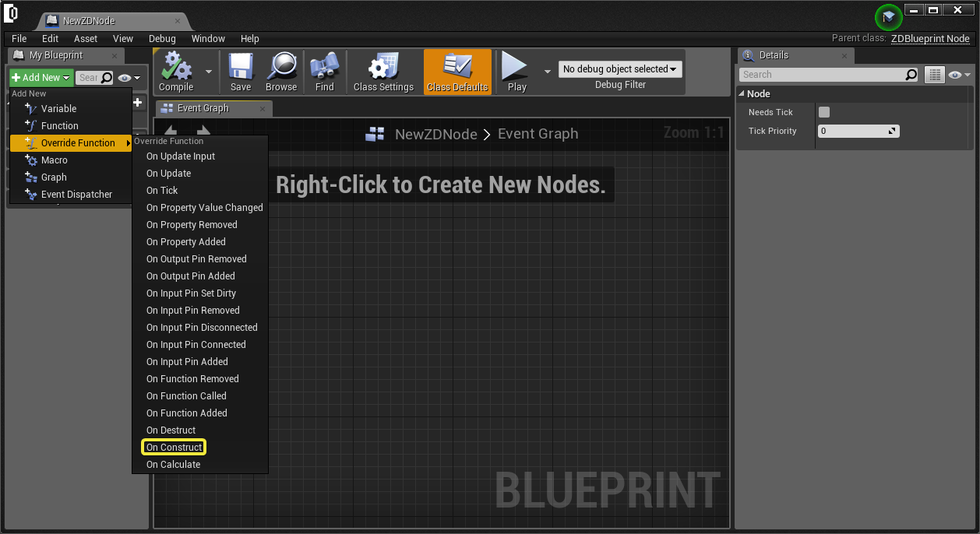The width and height of the screenshot is (980, 534).
Task: Open the Compile options dropdown arrow
Action: [209, 72]
